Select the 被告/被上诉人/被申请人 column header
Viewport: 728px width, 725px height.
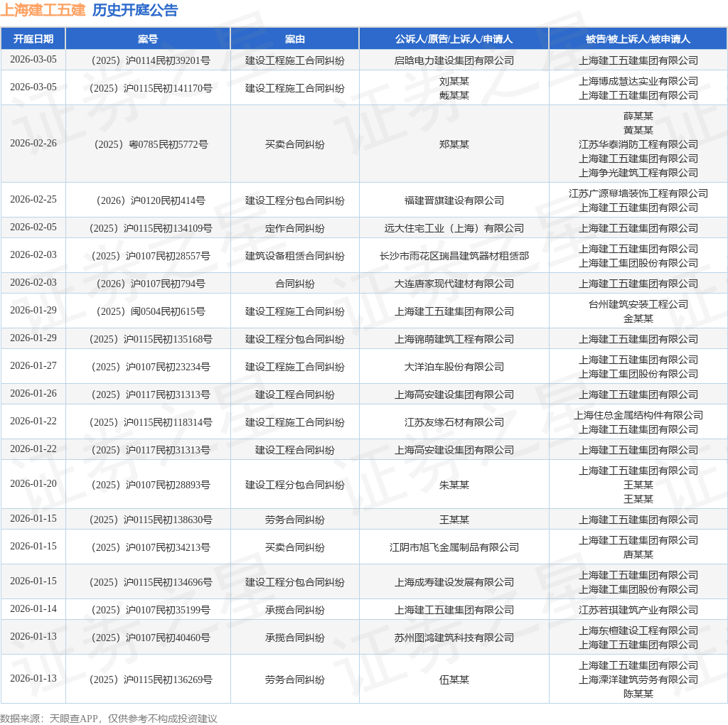638,39
